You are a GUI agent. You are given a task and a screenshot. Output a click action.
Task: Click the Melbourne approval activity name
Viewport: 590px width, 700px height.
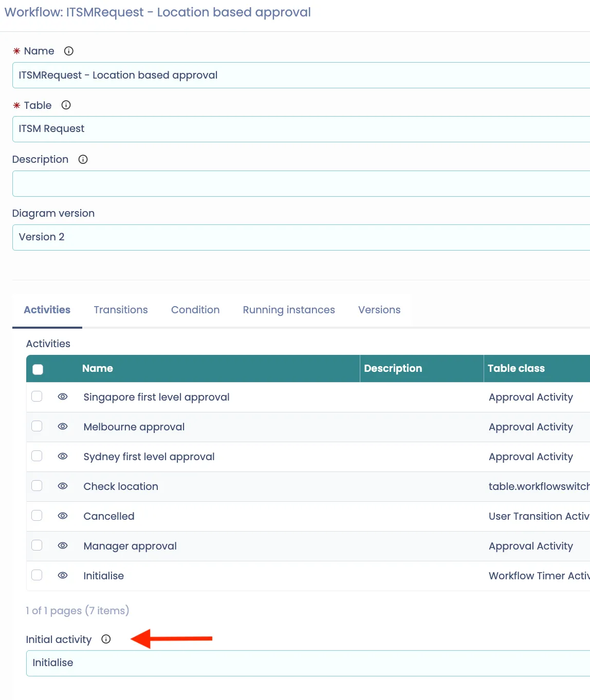(134, 427)
